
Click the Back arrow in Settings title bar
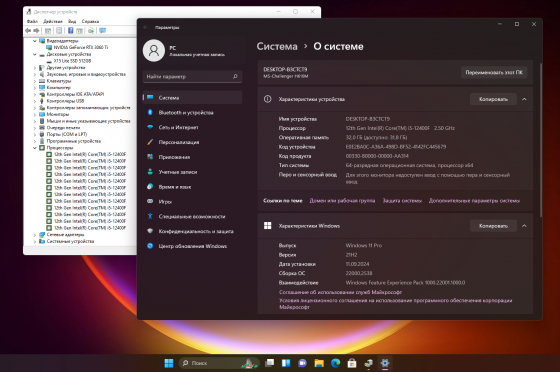coord(146,27)
